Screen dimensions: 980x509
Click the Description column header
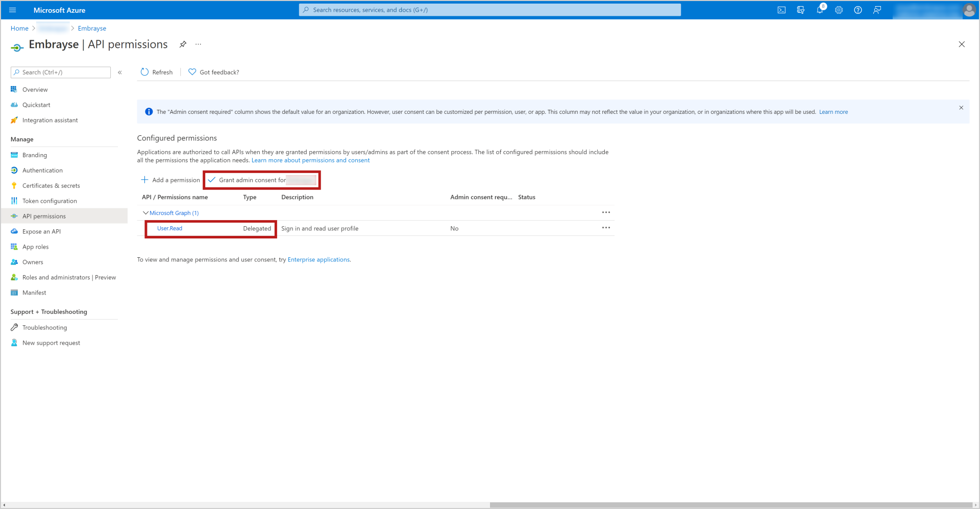pyautogui.click(x=297, y=197)
